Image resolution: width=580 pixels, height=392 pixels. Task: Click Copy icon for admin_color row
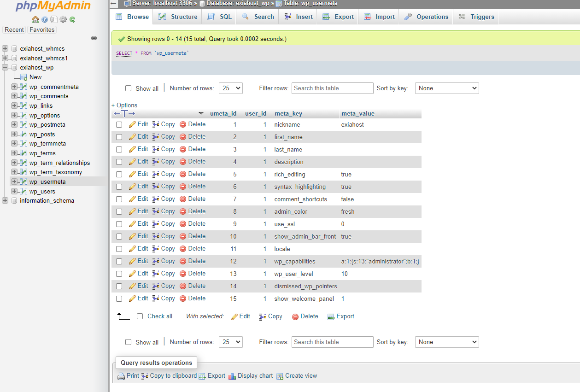click(x=156, y=211)
